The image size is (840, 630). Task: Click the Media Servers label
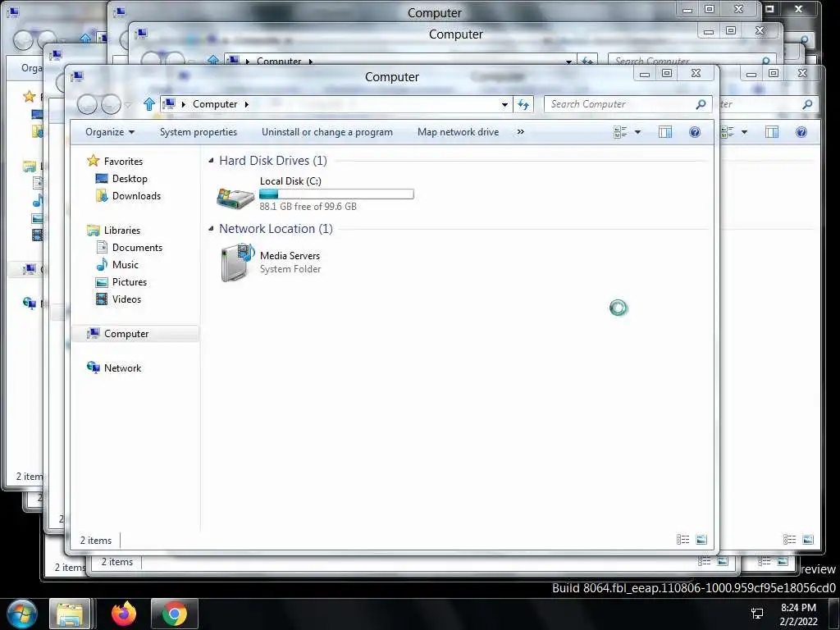[x=290, y=256]
